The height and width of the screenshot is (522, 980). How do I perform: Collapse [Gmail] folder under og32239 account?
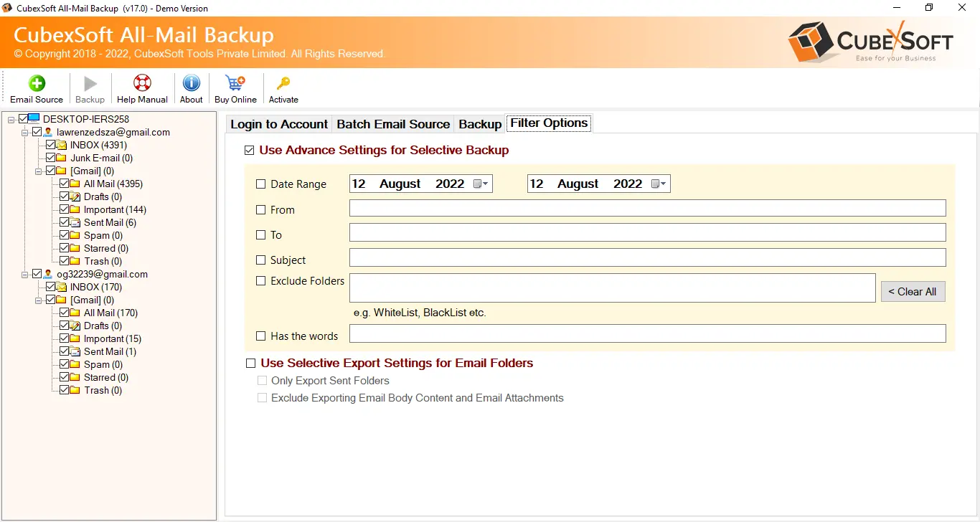pos(39,300)
